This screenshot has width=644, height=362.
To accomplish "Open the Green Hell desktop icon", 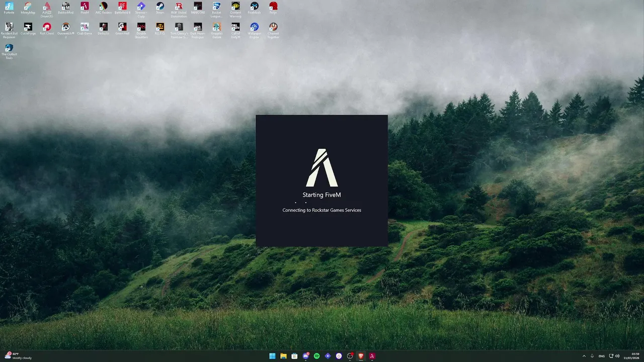I will [x=122, y=29].
